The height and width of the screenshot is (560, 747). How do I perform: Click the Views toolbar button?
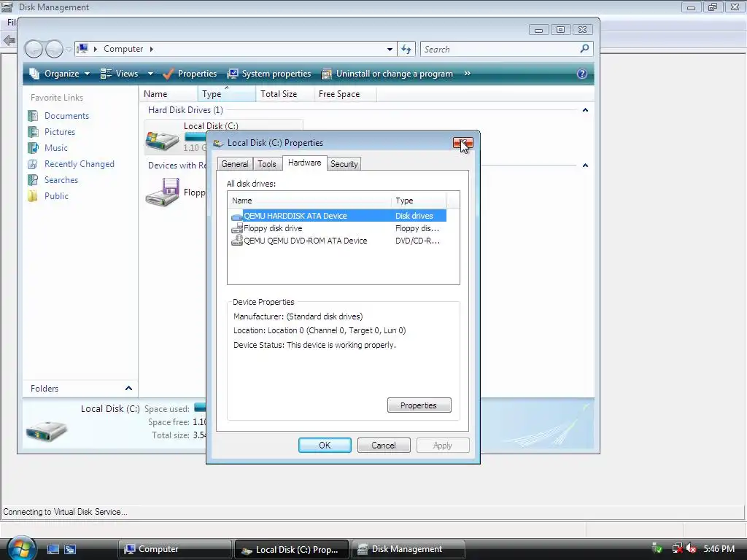click(120, 74)
